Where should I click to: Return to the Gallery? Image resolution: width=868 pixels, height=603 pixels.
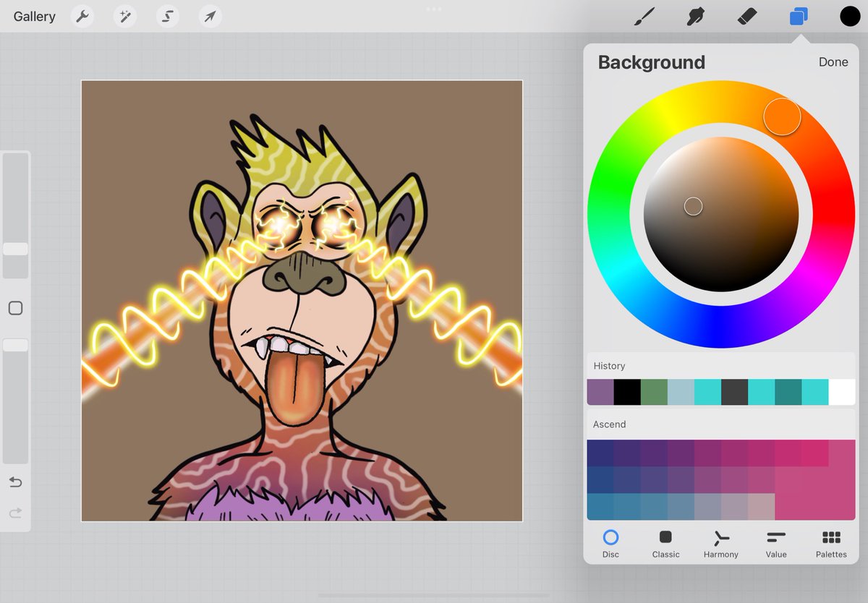coord(34,17)
